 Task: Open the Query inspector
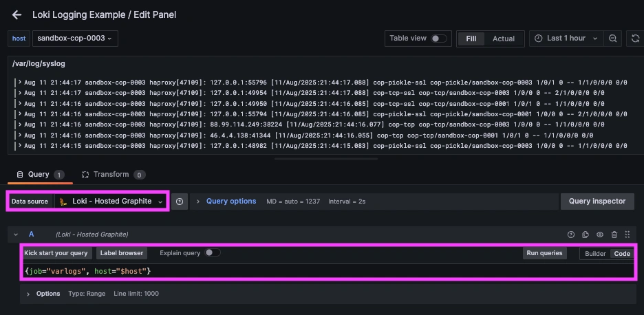click(597, 202)
